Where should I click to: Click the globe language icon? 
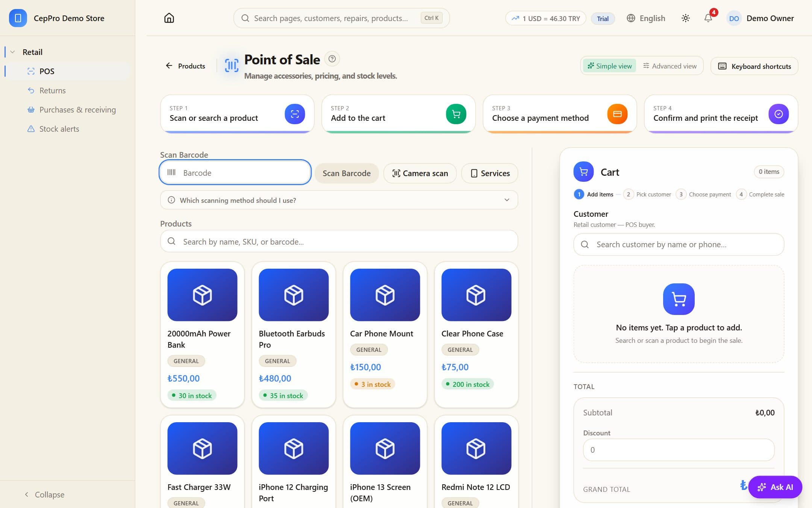coord(631,18)
